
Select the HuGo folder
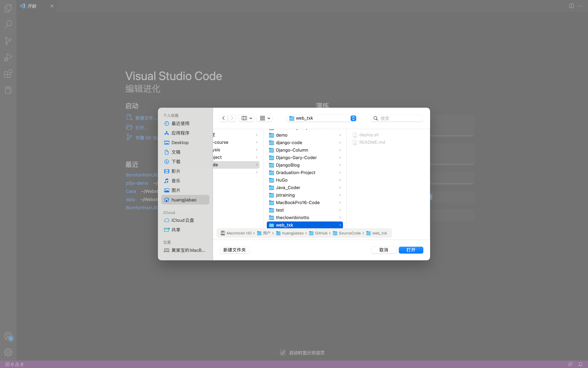pyautogui.click(x=305, y=180)
